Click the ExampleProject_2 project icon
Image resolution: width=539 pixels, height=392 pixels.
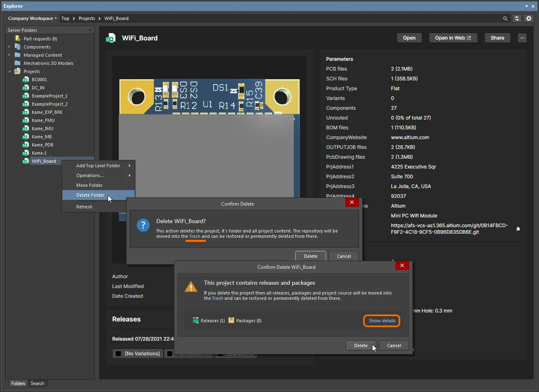tap(26, 104)
